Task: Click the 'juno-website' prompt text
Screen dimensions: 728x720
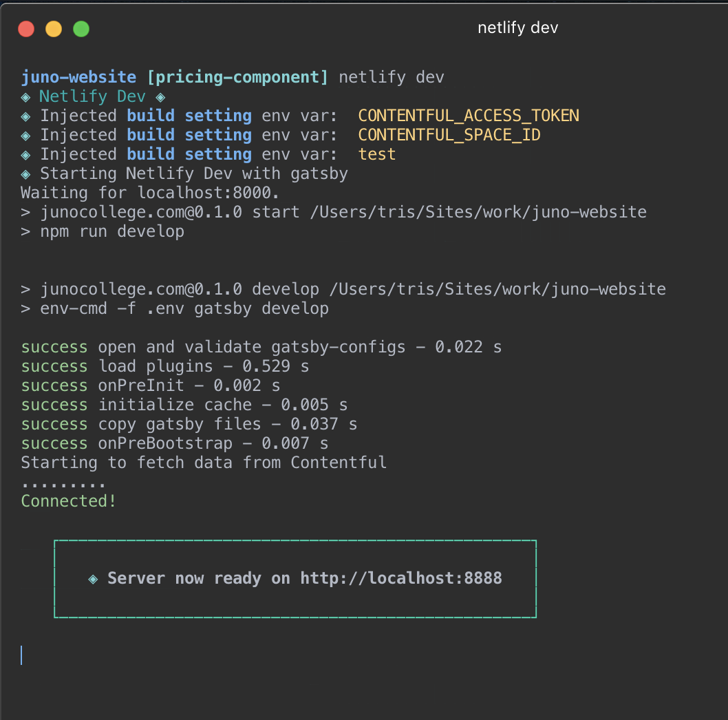Action: [x=79, y=77]
